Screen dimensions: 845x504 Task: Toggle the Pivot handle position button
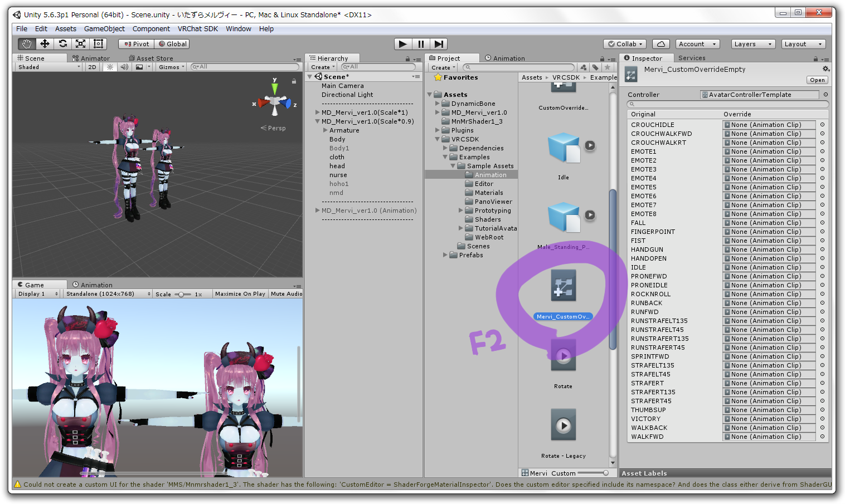point(136,44)
